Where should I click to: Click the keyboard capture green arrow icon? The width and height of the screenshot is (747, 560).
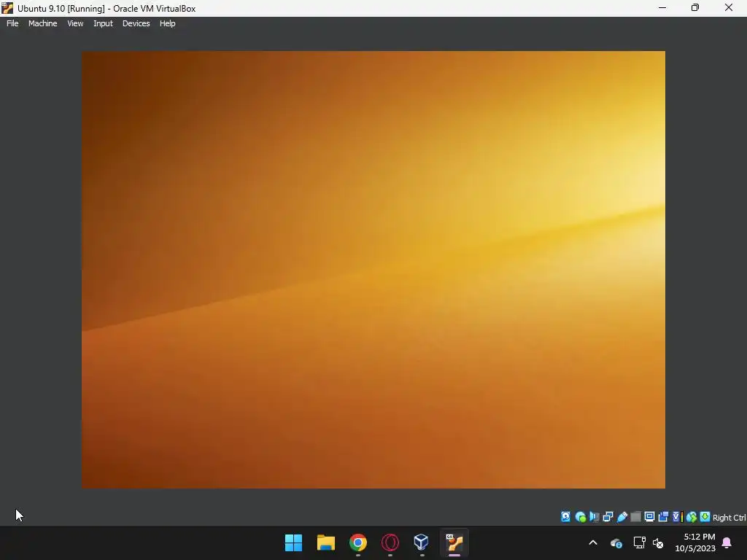(x=705, y=517)
